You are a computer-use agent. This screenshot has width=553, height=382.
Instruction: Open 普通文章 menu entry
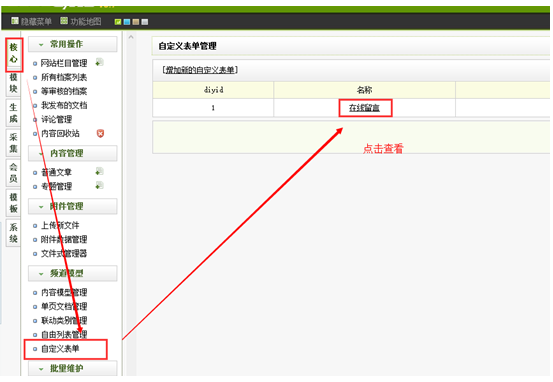tap(56, 172)
